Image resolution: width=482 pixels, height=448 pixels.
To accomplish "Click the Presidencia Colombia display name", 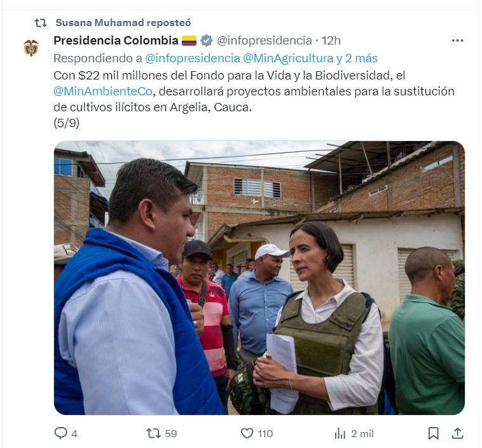I will tap(116, 41).
